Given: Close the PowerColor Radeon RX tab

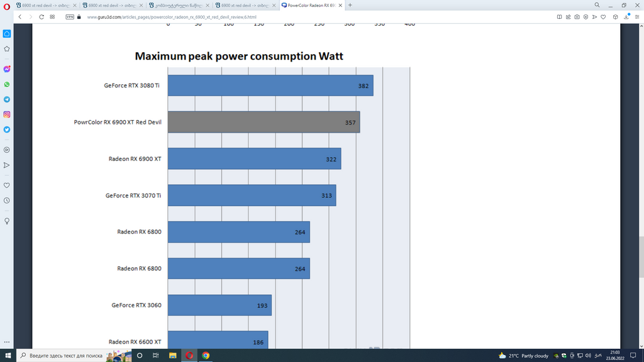Looking at the screenshot, I should coord(340,5).
